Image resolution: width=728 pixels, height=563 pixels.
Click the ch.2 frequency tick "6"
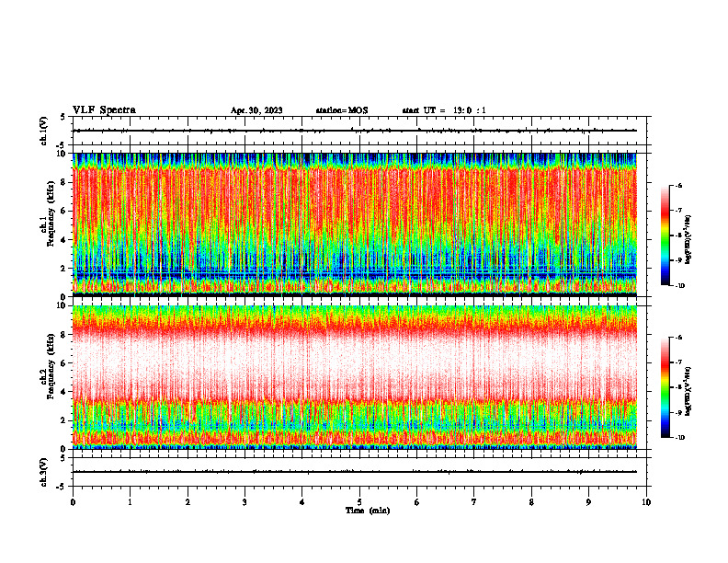[64, 363]
